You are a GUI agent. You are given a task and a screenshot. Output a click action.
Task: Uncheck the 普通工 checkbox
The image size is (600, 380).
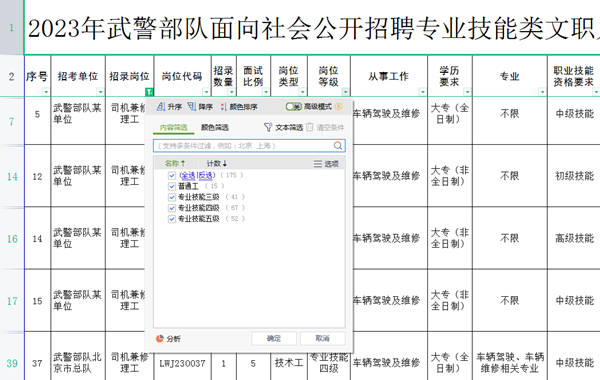point(172,186)
